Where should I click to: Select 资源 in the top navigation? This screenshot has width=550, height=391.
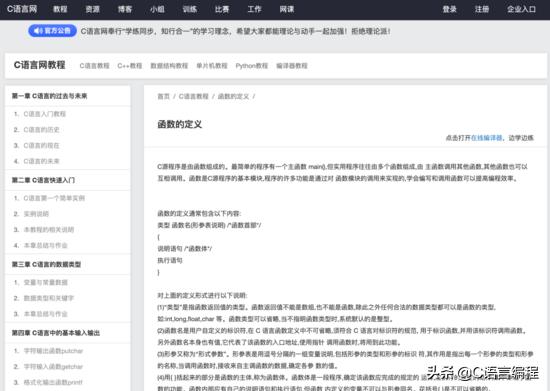click(x=92, y=9)
